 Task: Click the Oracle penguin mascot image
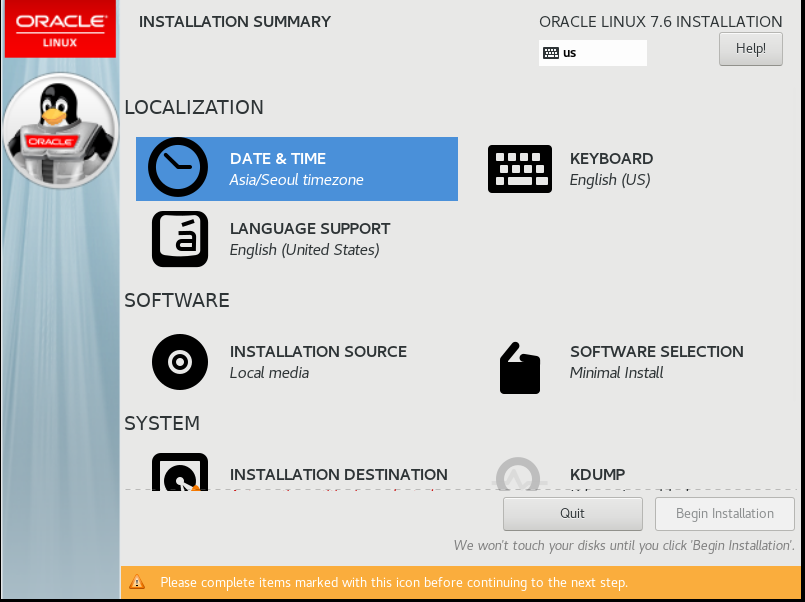(x=61, y=130)
